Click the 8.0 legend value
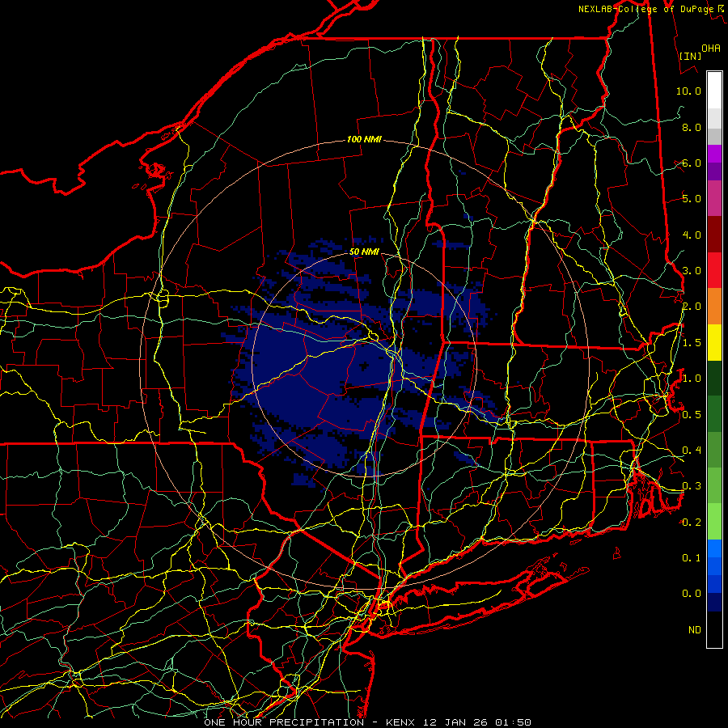Image resolution: width=728 pixels, height=728 pixels. click(x=691, y=127)
